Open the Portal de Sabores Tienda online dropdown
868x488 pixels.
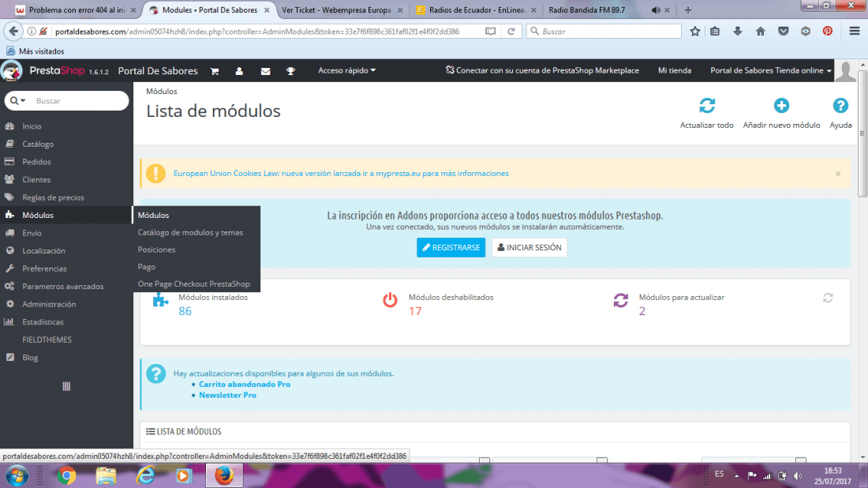(771, 70)
